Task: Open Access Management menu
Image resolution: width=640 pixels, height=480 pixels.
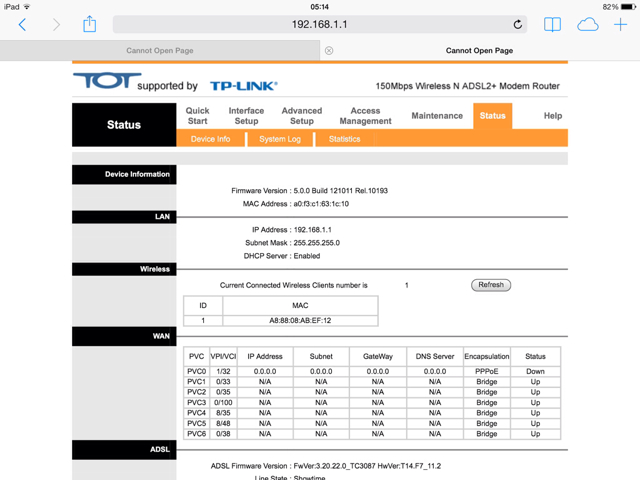Action: click(x=365, y=116)
